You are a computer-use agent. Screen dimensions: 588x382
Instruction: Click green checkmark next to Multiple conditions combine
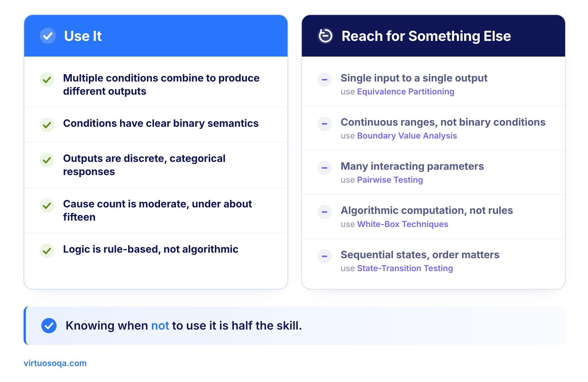point(47,80)
